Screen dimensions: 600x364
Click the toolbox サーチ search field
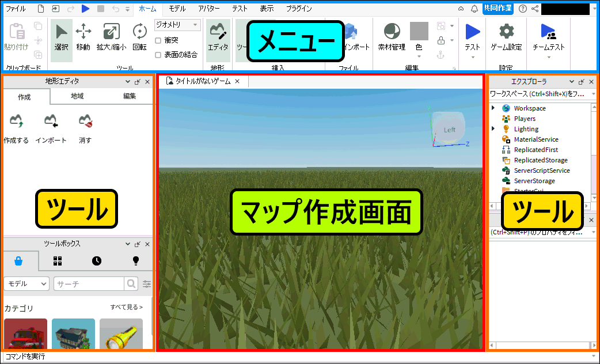pyautogui.click(x=89, y=283)
